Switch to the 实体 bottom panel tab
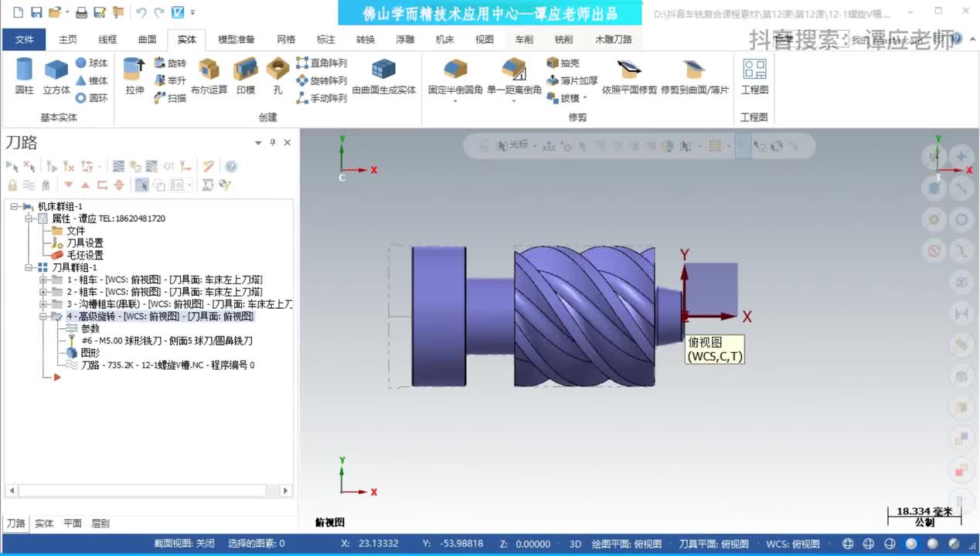 [44, 524]
